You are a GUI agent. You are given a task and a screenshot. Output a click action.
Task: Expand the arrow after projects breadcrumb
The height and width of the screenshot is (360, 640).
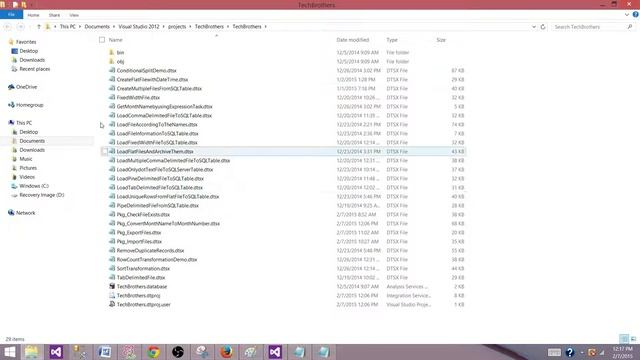(190, 27)
